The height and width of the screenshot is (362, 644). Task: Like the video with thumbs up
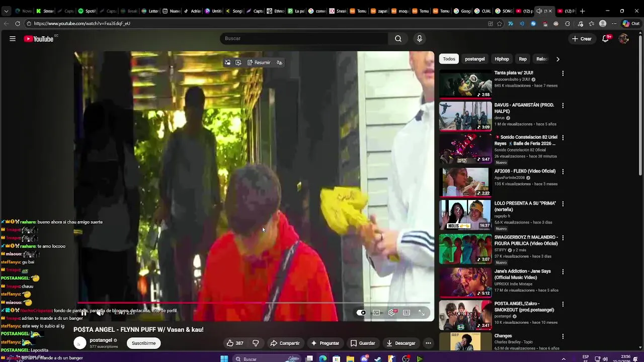point(235,343)
